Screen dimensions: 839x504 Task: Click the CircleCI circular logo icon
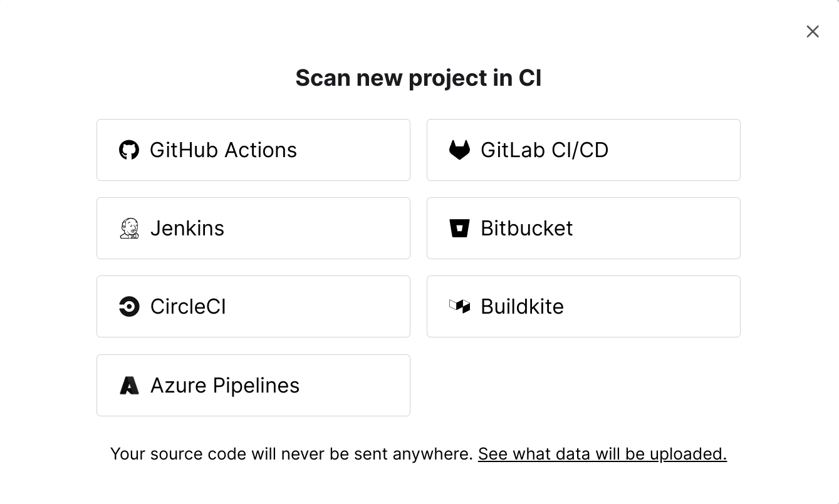coord(129,306)
